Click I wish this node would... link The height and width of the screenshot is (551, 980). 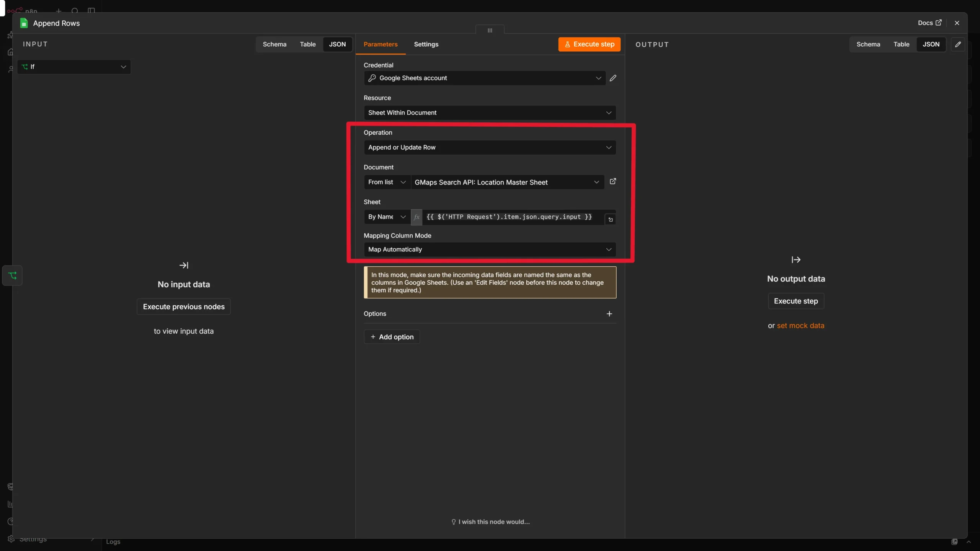[490, 522]
